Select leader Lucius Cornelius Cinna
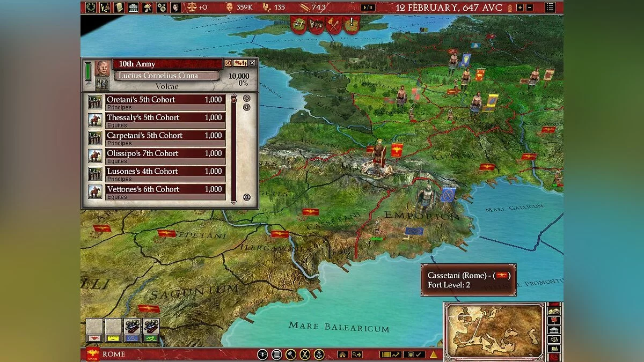Viewport: 644px width, 362px height. (x=167, y=76)
